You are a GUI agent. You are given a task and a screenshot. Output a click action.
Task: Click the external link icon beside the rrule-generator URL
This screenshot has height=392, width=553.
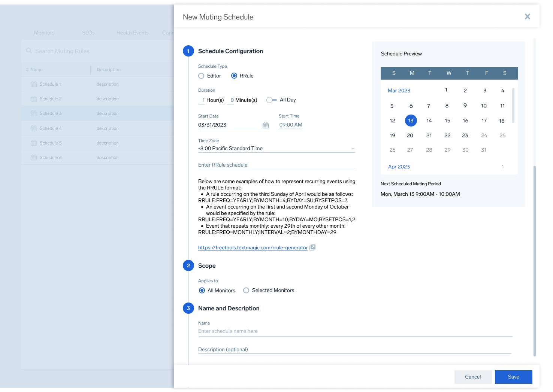312,247
